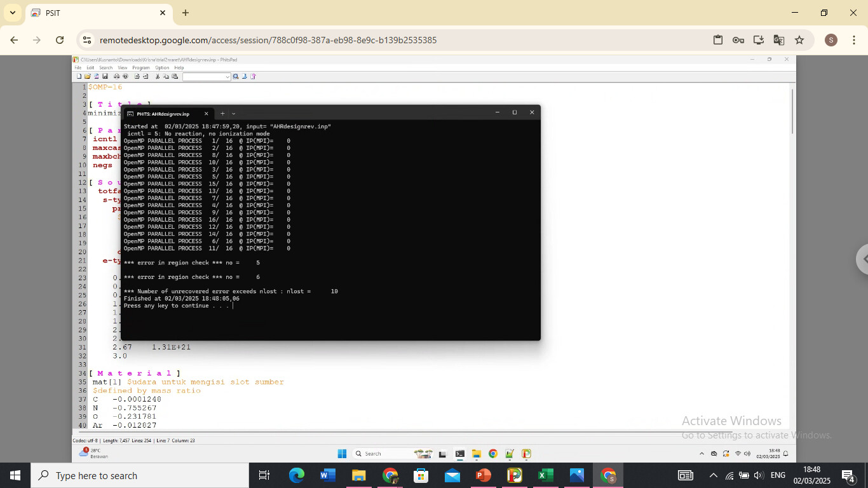Save the input file with the Save icon

(x=105, y=76)
